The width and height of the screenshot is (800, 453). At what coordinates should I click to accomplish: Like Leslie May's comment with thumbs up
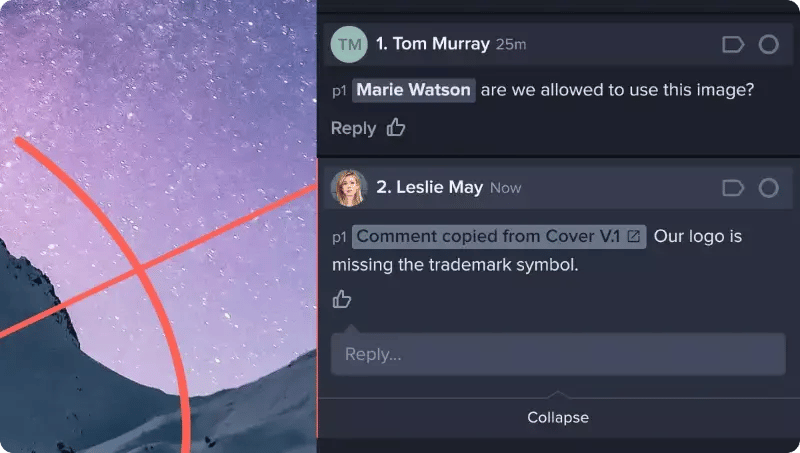(342, 299)
